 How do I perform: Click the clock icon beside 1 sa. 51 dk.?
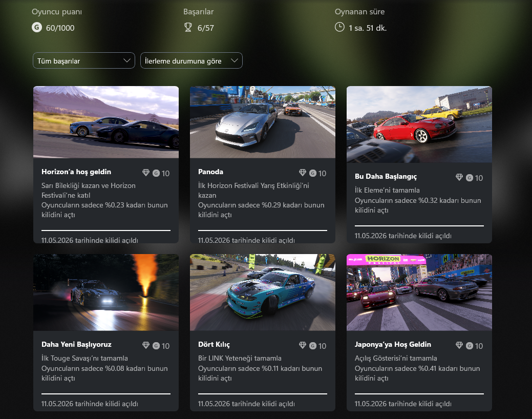[339, 27]
